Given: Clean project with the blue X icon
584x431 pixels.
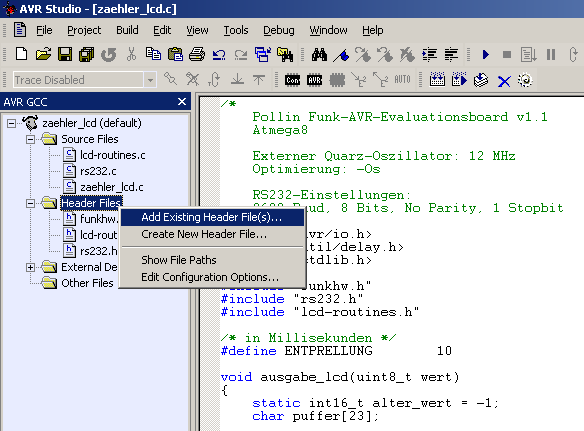Looking at the screenshot, I should click(504, 80).
